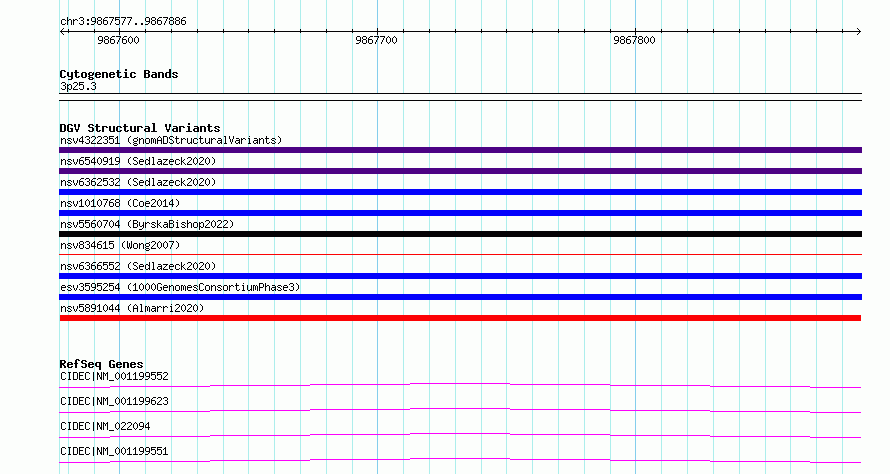Viewport: 890px width, 474px height.
Task: Click the 9867800 ruler position label
Action: pos(634,40)
